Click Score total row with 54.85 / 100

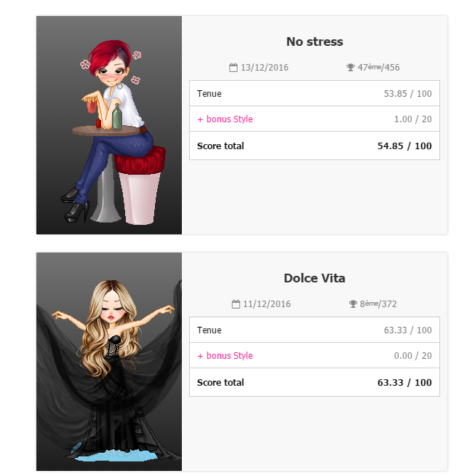[x=314, y=146]
